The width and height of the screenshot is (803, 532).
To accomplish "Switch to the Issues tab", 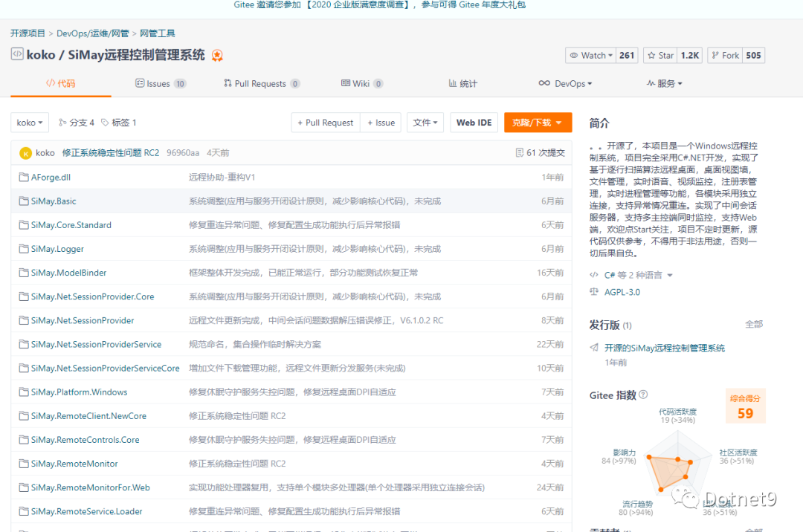I will 161,83.
